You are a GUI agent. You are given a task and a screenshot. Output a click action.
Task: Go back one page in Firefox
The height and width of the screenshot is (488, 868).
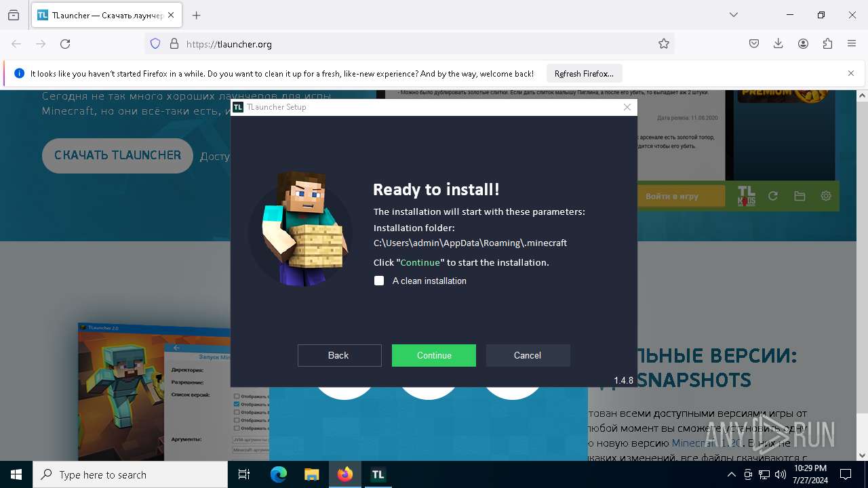16,44
